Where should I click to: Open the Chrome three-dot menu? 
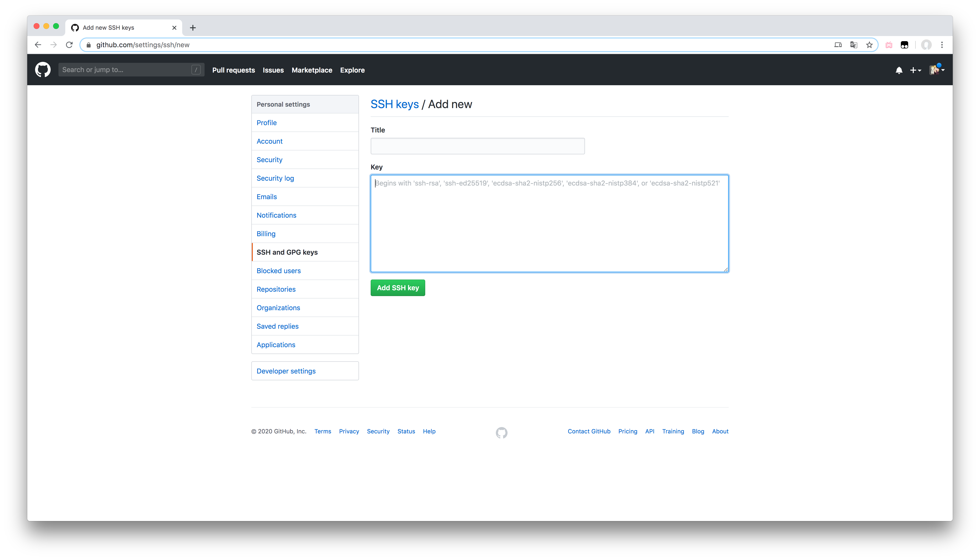click(942, 45)
